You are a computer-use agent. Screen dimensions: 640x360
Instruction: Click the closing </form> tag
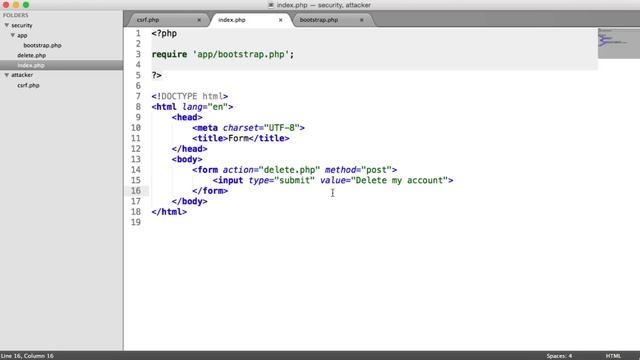click(x=210, y=191)
